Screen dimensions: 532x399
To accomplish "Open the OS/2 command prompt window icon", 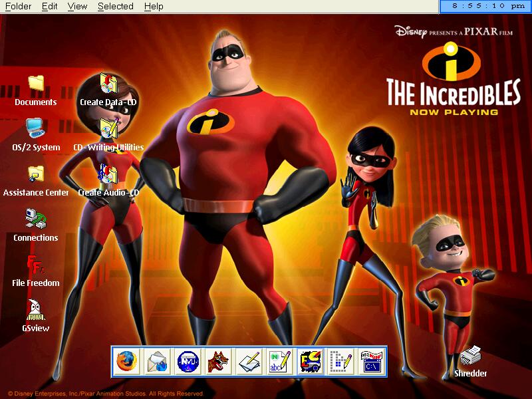I will pyautogui.click(x=371, y=362).
